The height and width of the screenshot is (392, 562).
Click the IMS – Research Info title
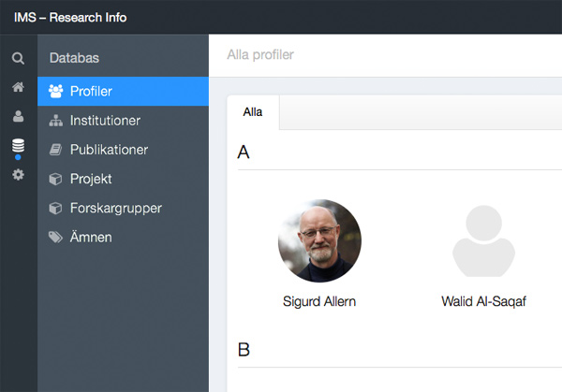tap(70, 17)
